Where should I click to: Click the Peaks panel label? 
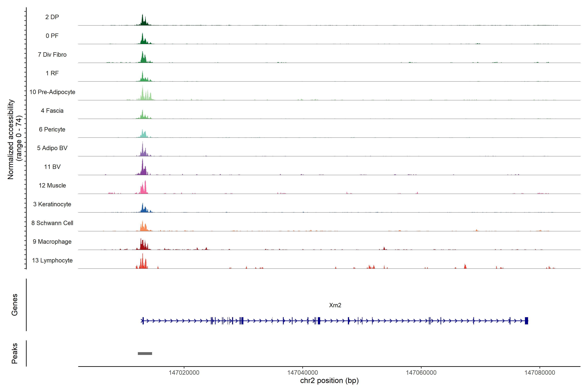15,353
